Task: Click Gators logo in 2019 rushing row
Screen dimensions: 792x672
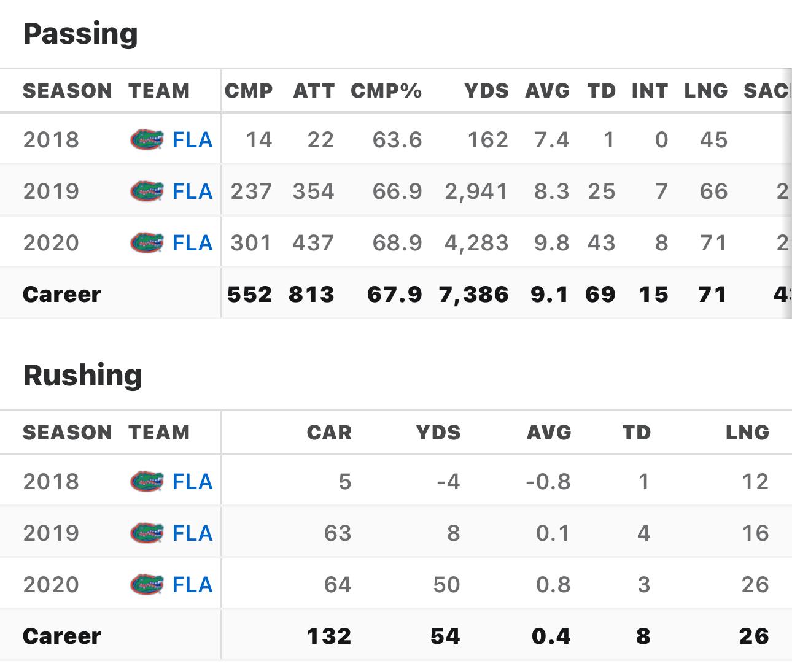Action: (147, 533)
